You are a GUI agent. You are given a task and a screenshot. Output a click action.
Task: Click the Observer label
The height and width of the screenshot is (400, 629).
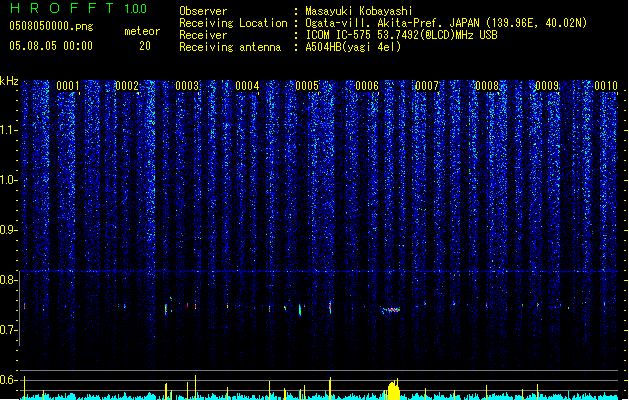tap(203, 11)
